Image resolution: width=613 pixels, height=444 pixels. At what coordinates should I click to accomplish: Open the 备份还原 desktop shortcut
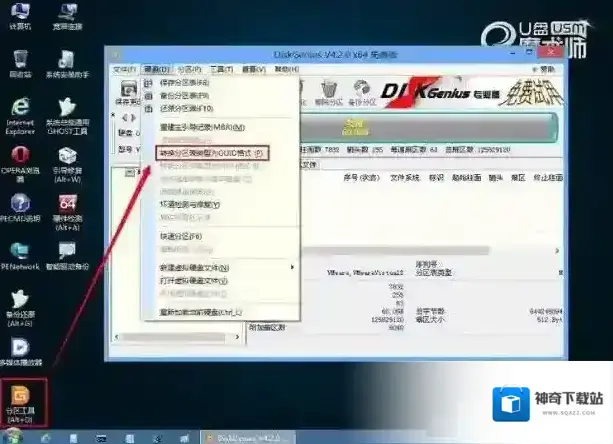click(x=20, y=303)
